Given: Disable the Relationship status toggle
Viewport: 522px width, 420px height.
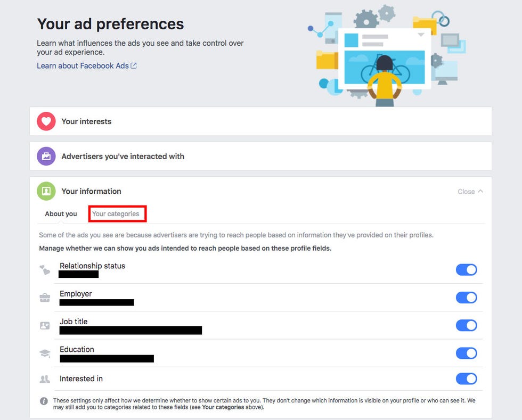Looking at the screenshot, I should point(466,269).
